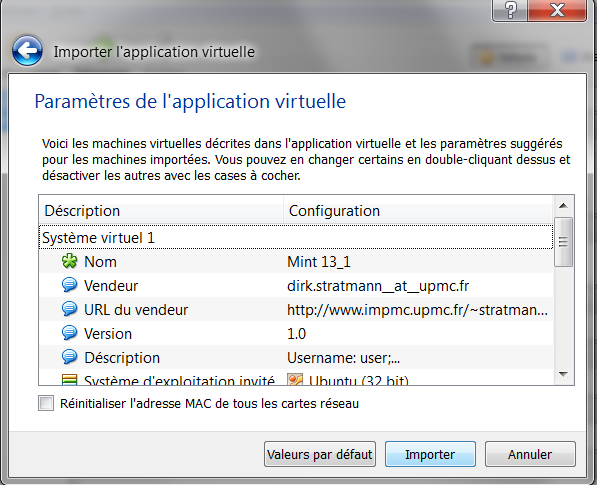597x485 pixels.
Task: Click the bubble icon next to Déscription row
Action: click(x=69, y=357)
